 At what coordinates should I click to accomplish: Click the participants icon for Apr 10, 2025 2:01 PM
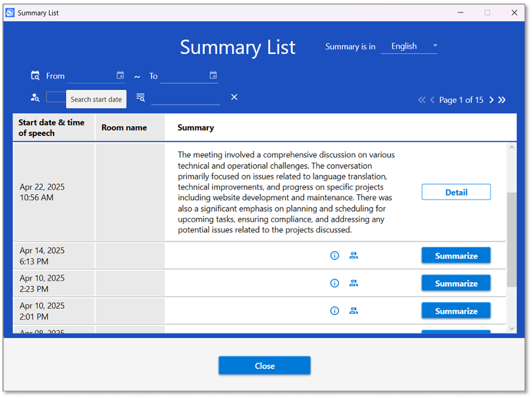(x=353, y=311)
